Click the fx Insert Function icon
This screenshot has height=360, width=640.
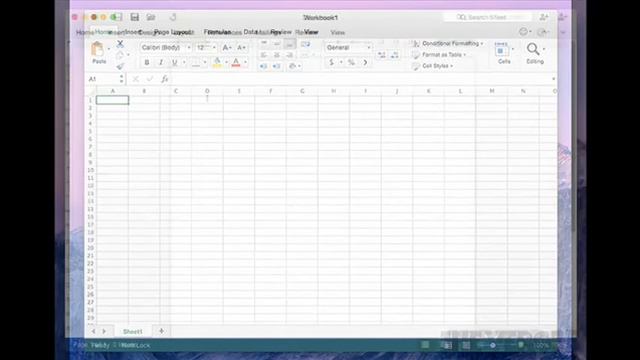(164, 79)
